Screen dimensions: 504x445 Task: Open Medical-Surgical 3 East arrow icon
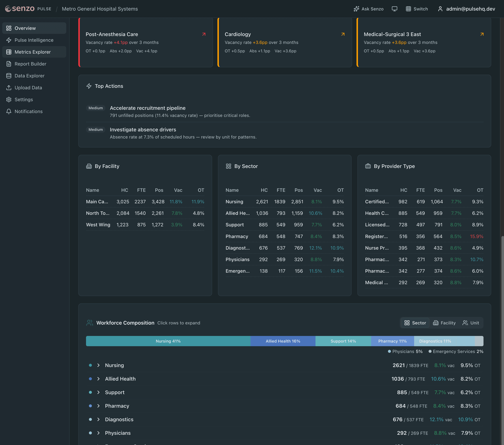click(482, 34)
